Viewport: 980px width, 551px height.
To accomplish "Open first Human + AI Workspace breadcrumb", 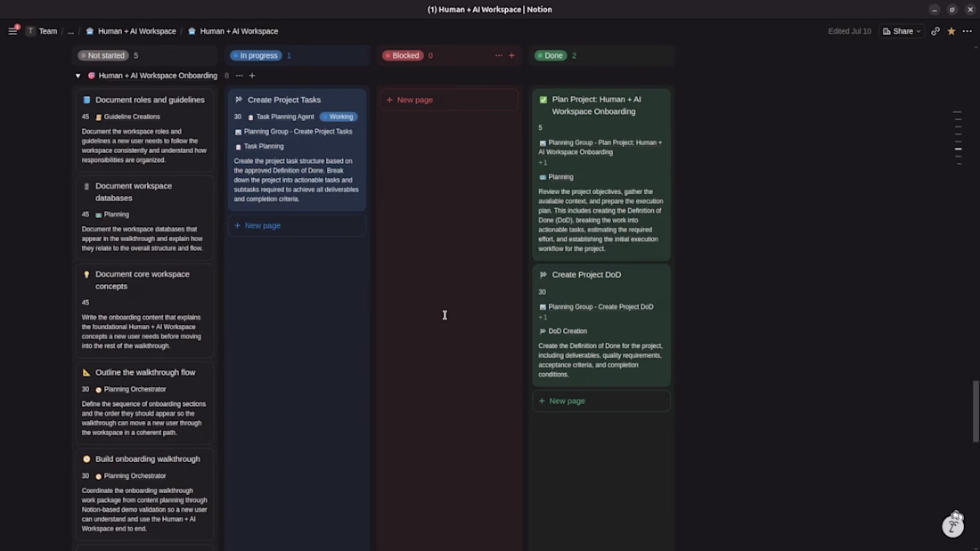I will tap(131, 31).
